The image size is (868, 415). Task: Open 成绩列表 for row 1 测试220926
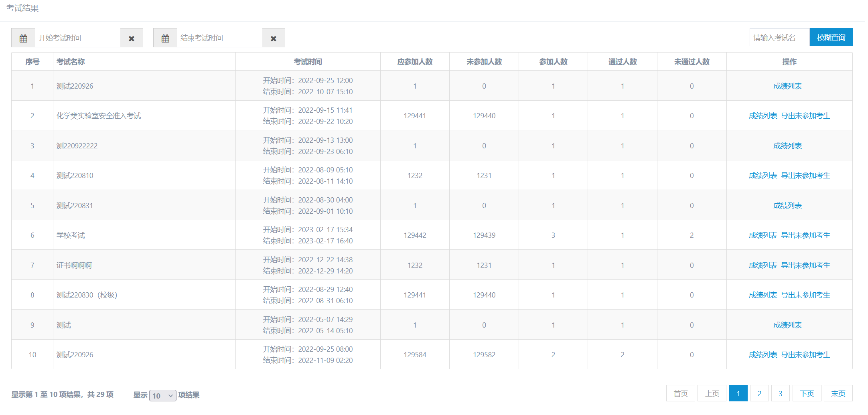click(x=788, y=86)
